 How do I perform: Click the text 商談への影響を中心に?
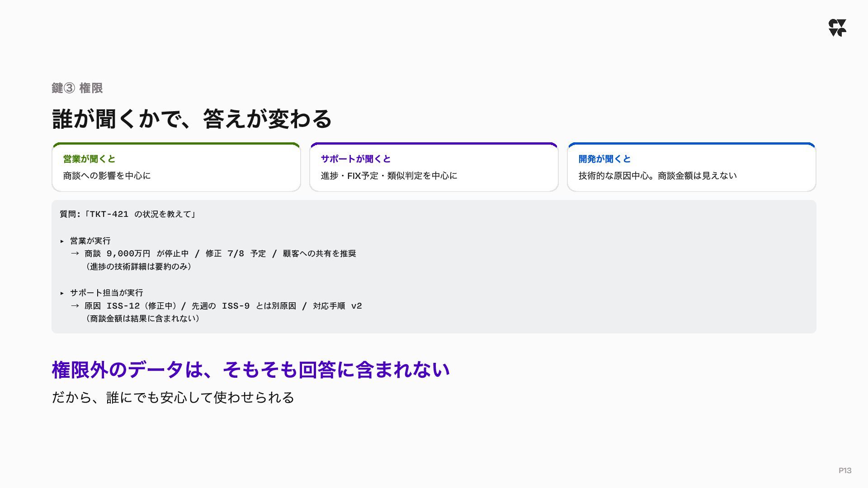(107, 176)
